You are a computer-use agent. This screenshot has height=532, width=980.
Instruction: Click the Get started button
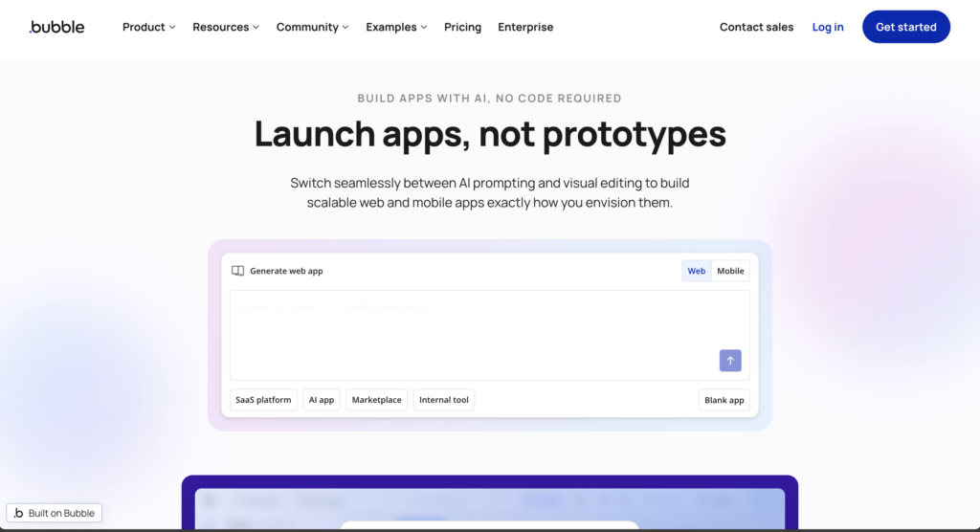coord(905,27)
